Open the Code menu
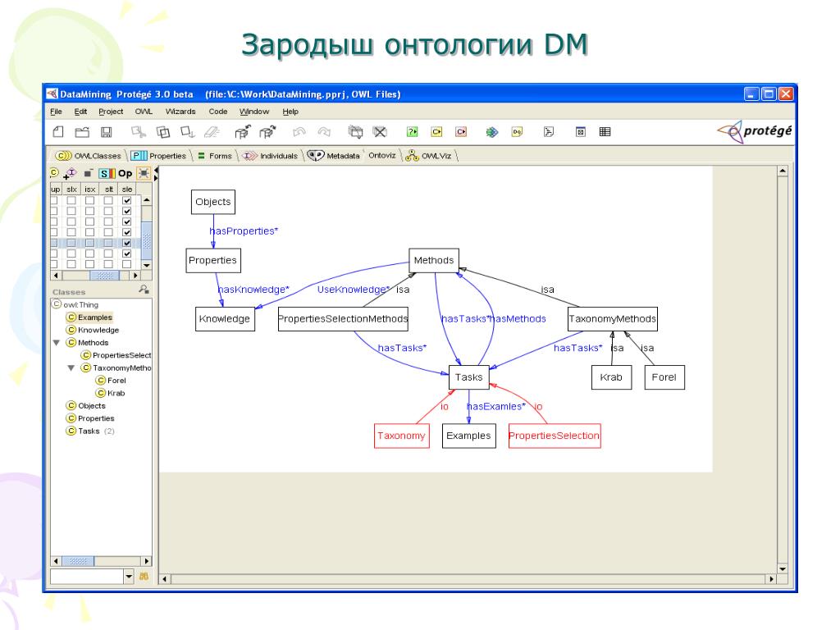The width and height of the screenshot is (840, 630). pos(218,112)
